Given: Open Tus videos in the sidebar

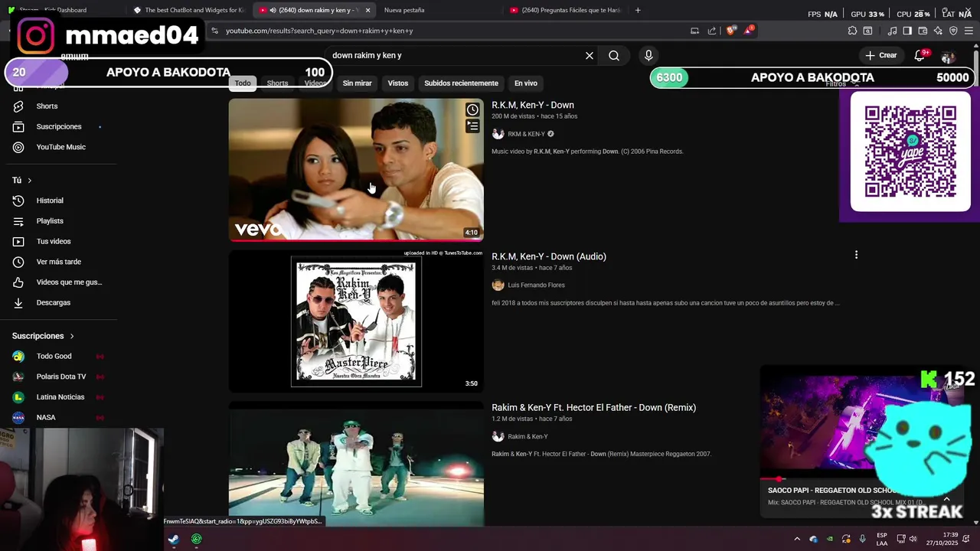Looking at the screenshot, I should click(54, 241).
